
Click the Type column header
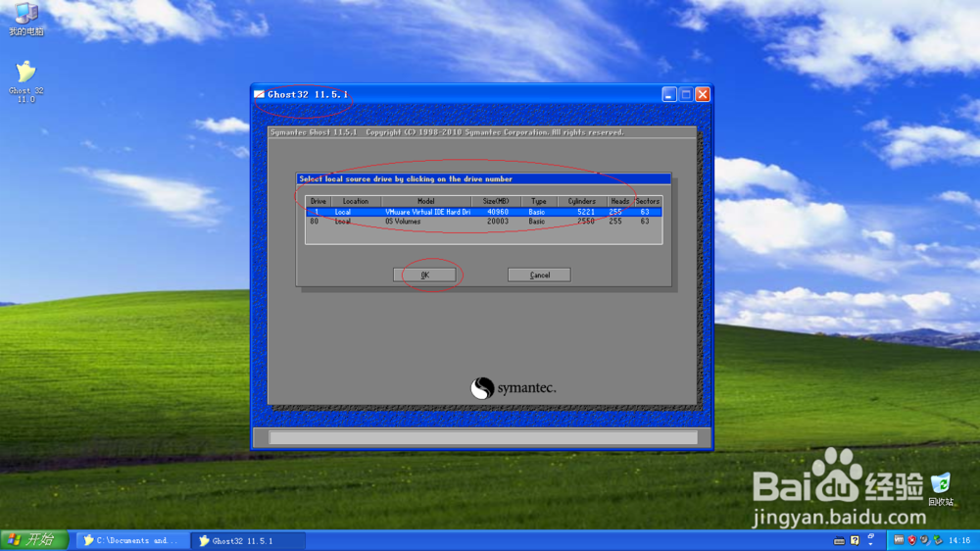[x=538, y=201]
